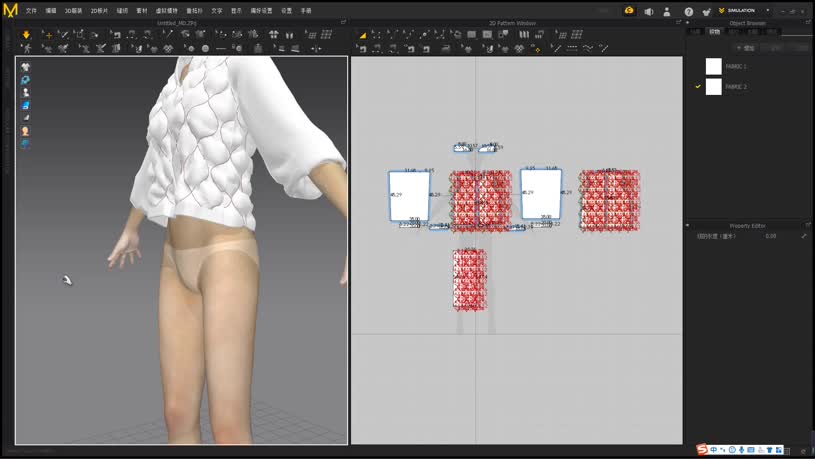Select the avatar pose running-figure icon
Viewport: 815px width, 459px height.
tap(27, 49)
